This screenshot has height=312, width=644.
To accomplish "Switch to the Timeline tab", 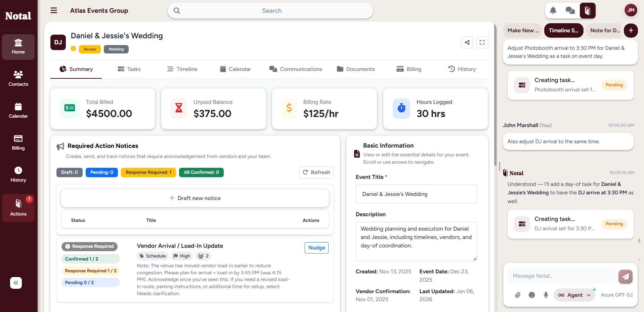I will tap(182, 69).
